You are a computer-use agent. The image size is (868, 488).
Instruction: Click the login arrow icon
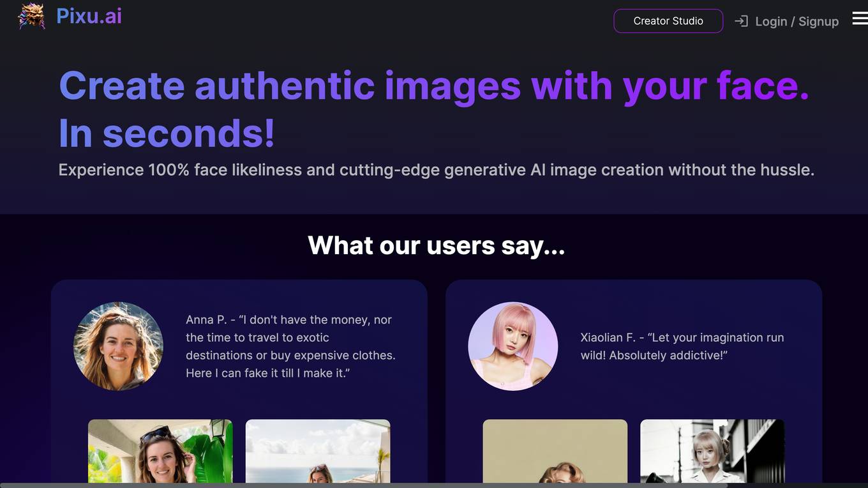click(741, 21)
